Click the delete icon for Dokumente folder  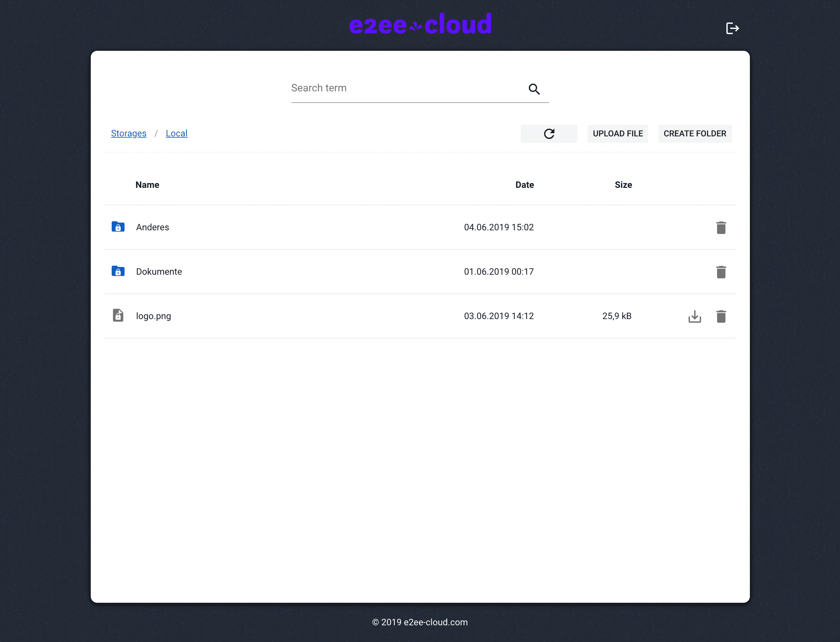pyautogui.click(x=721, y=271)
